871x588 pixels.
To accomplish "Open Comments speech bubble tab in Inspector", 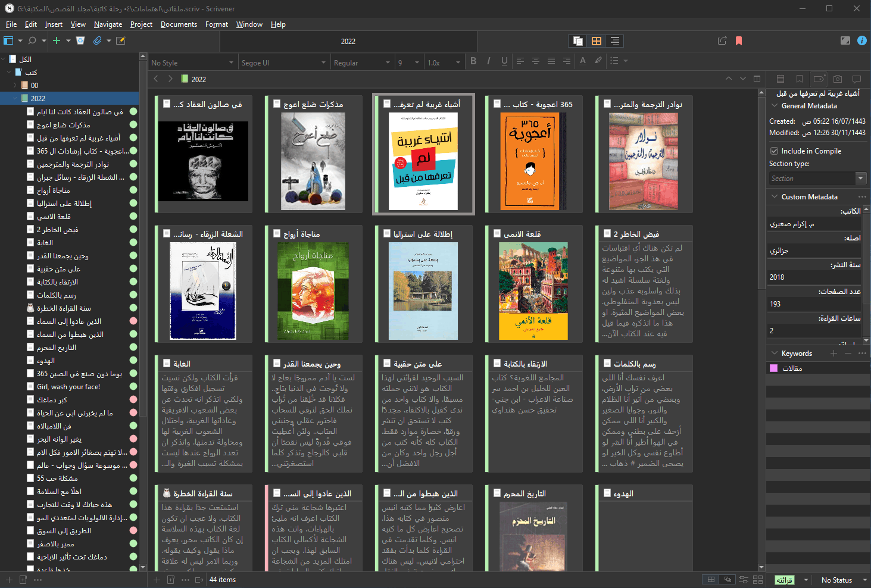I will point(857,79).
